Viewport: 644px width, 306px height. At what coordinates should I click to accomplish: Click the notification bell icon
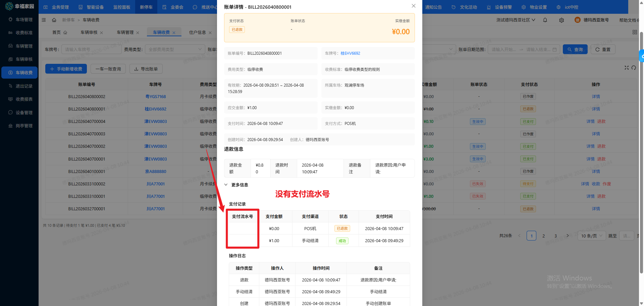coord(545,20)
